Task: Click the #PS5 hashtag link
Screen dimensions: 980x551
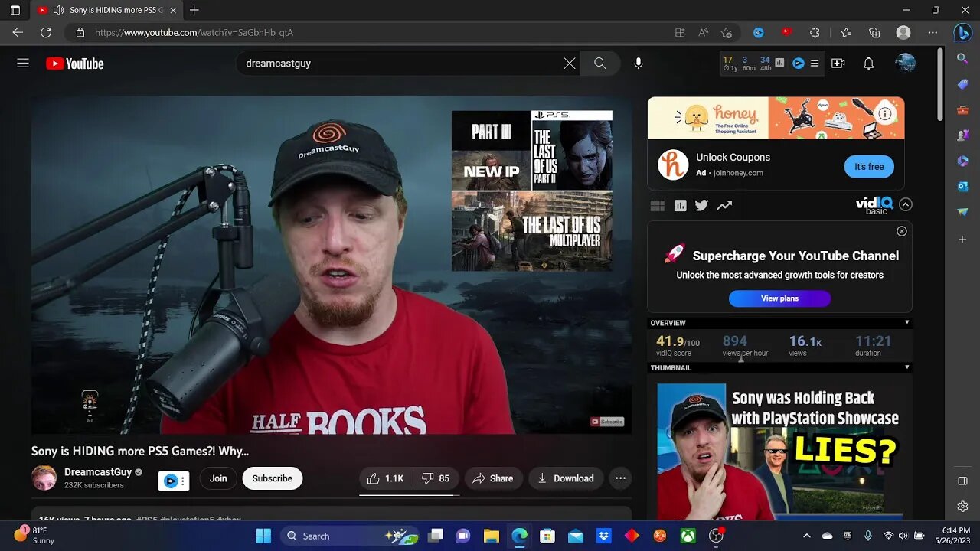Action: [147, 520]
